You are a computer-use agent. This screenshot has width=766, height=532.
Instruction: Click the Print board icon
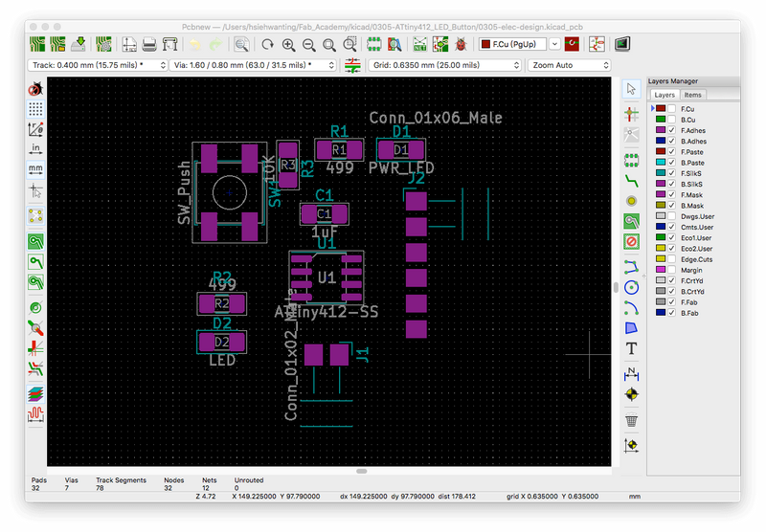point(149,44)
